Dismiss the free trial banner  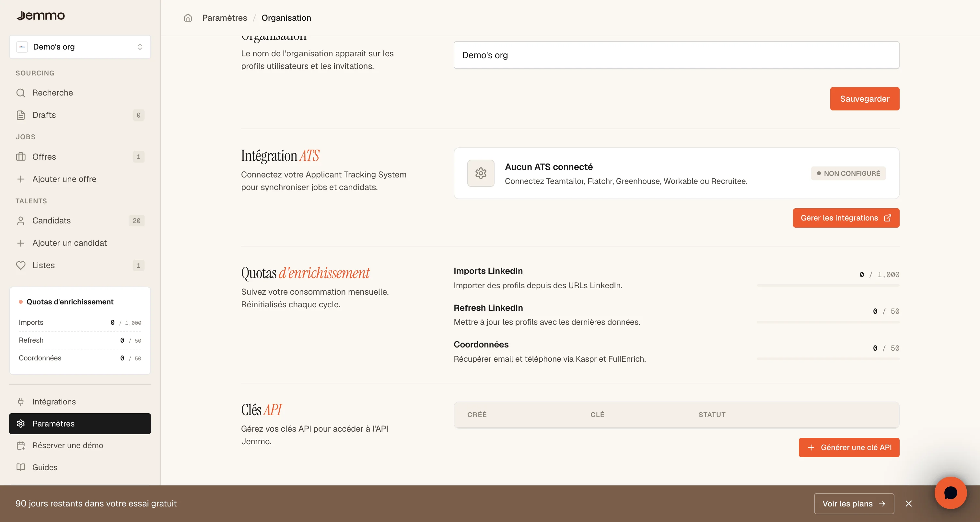point(908,504)
